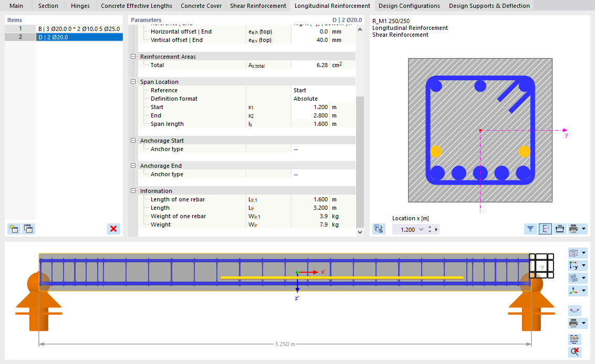Open the view cube dropdown arrow
Viewport: 595px width, 364px height.
[x=583, y=253]
